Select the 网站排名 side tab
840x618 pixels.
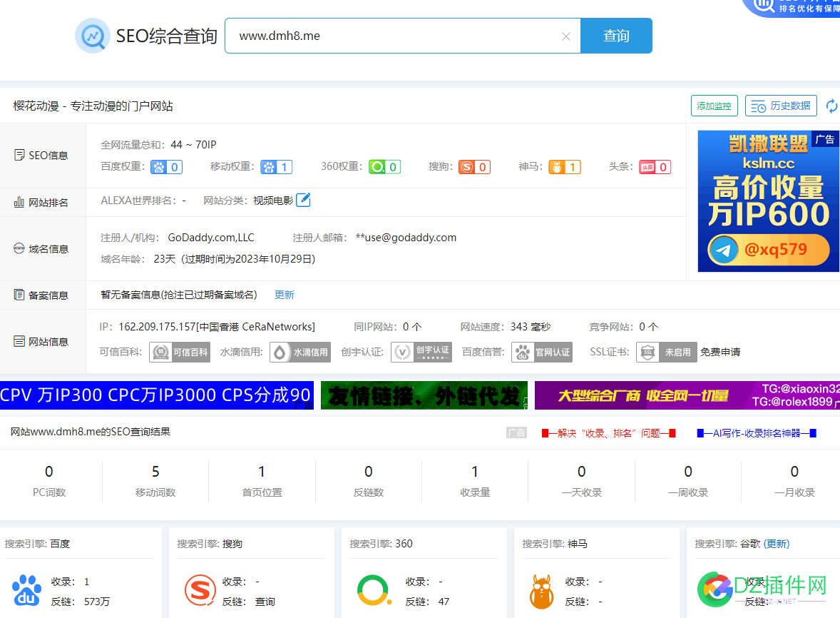click(41, 203)
